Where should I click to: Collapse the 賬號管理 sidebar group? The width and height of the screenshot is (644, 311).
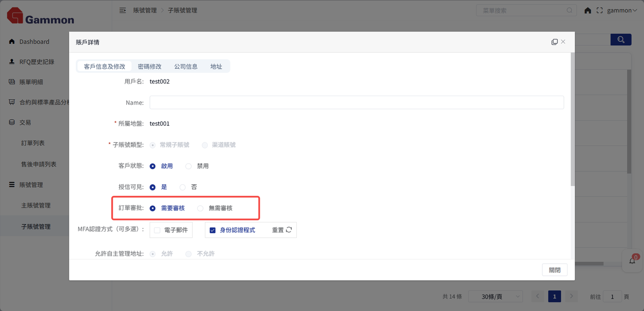[31, 185]
